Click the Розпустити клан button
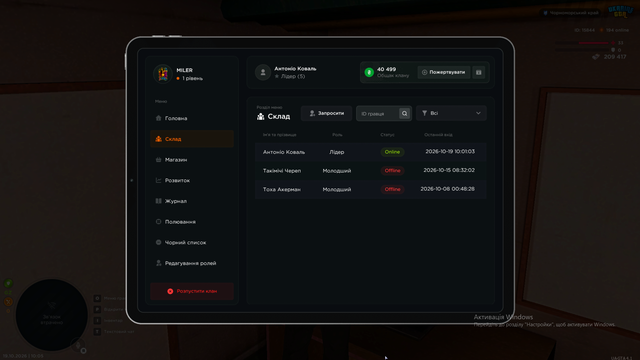 192,291
